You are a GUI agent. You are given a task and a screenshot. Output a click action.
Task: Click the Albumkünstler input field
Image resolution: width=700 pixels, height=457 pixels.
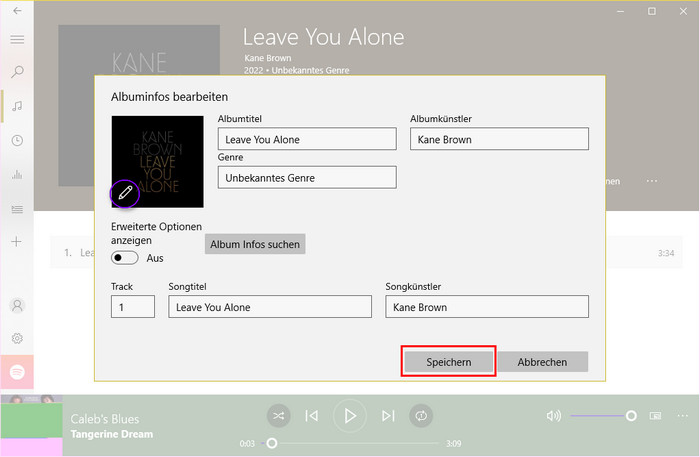click(499, 139)
